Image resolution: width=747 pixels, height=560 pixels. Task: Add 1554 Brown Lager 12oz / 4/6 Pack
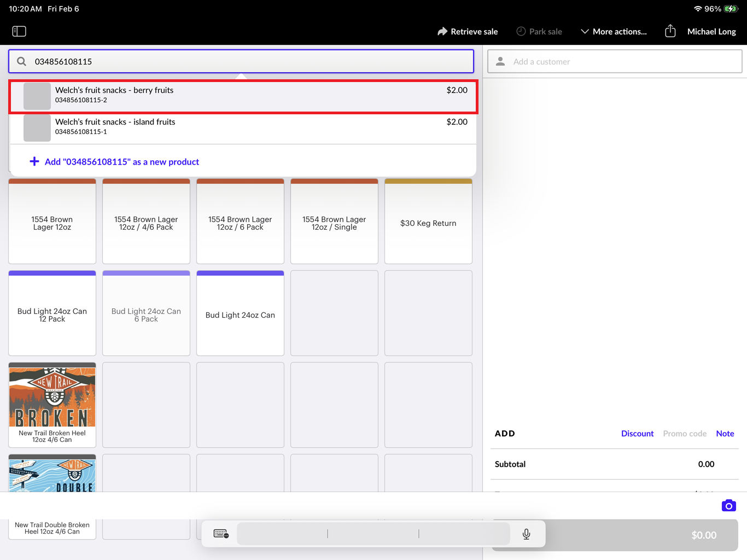146,221
